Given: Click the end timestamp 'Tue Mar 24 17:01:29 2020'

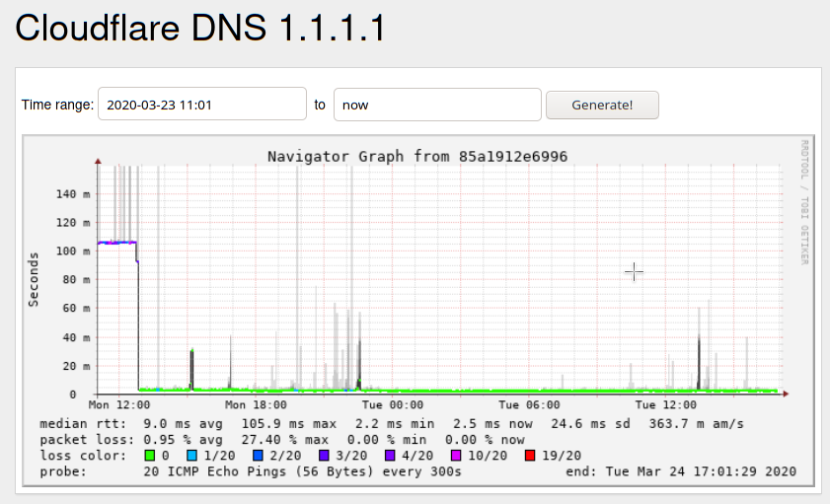Looking at the screenshot, I should pyautogui.click(x=701, y=471).
